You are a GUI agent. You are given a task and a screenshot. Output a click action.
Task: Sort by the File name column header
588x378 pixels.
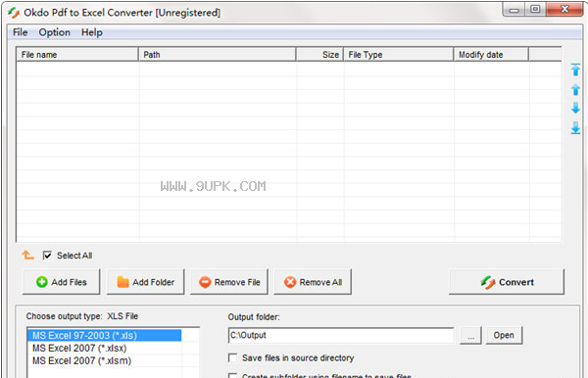(77, 54)
